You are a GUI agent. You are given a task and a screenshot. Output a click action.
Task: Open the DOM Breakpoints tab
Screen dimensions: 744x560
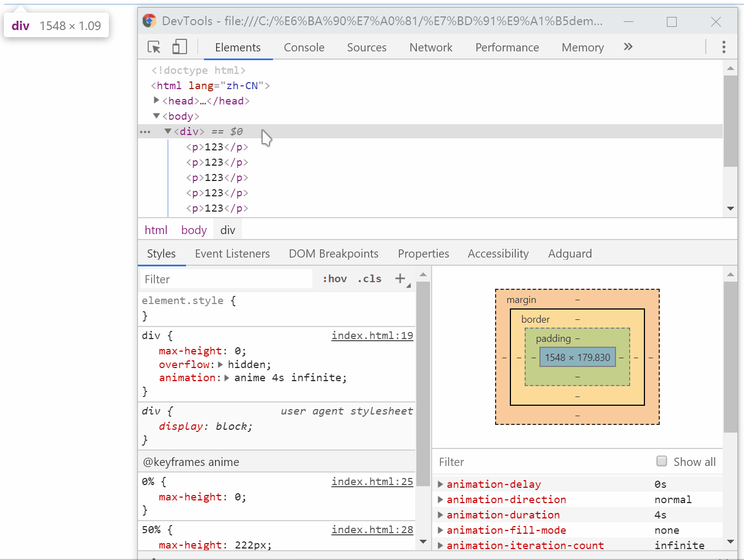(334, 254)
